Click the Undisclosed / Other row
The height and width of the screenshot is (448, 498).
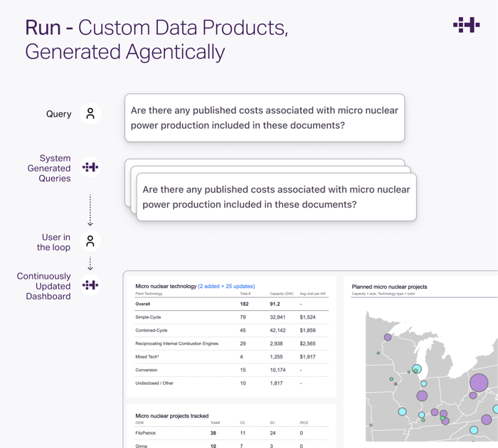[231, 383]
